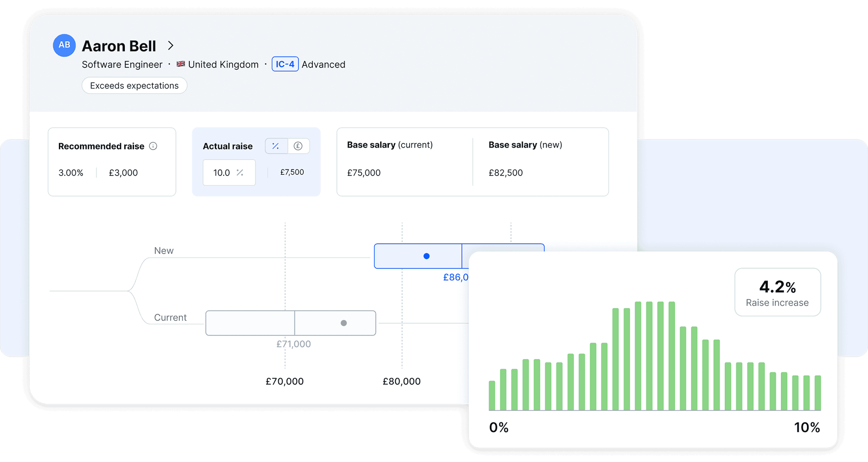The width and height of the screenshot is (868, 462).
Task: Click the IC-4 level badge
Action: (x=285, y=64)
